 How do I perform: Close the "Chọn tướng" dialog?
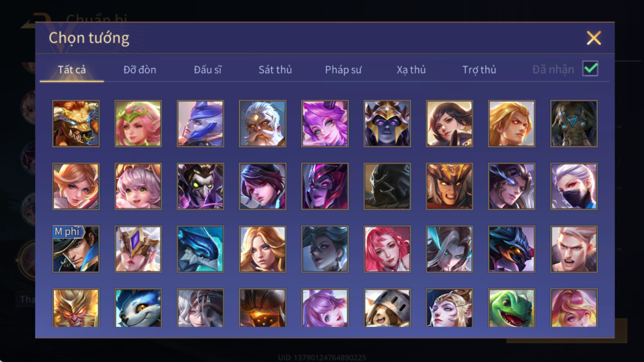594,38
